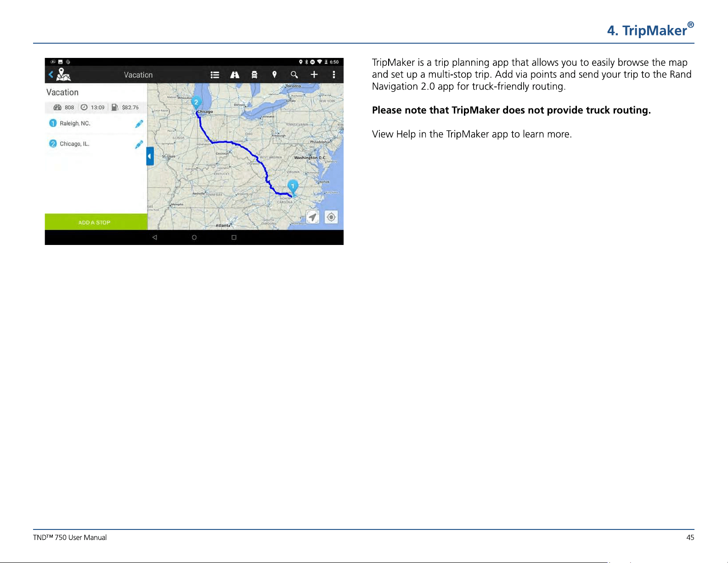Tap the plus icon in the toolbar
The height and width of the screenshot is (563, 728).
coord(314,74)
